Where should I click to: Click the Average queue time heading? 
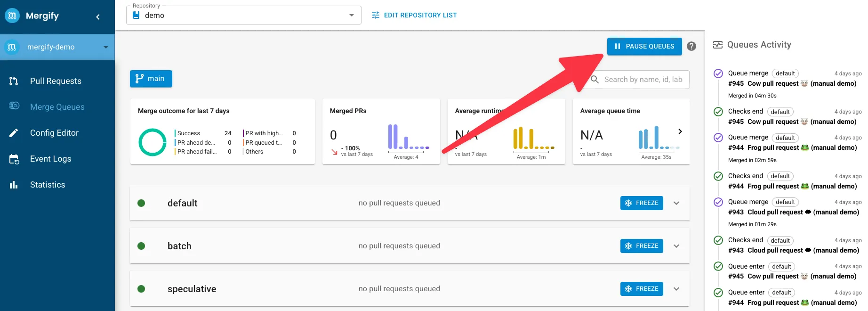point(610,111)
